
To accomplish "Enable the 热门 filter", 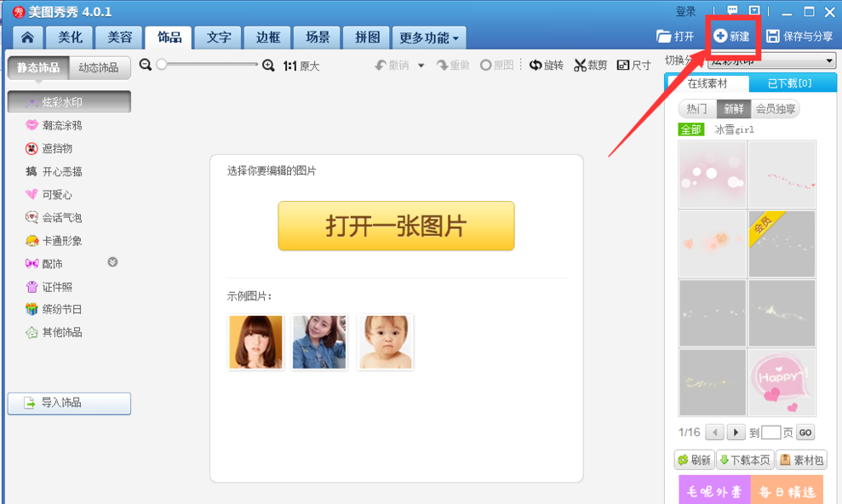I will 696,109.
